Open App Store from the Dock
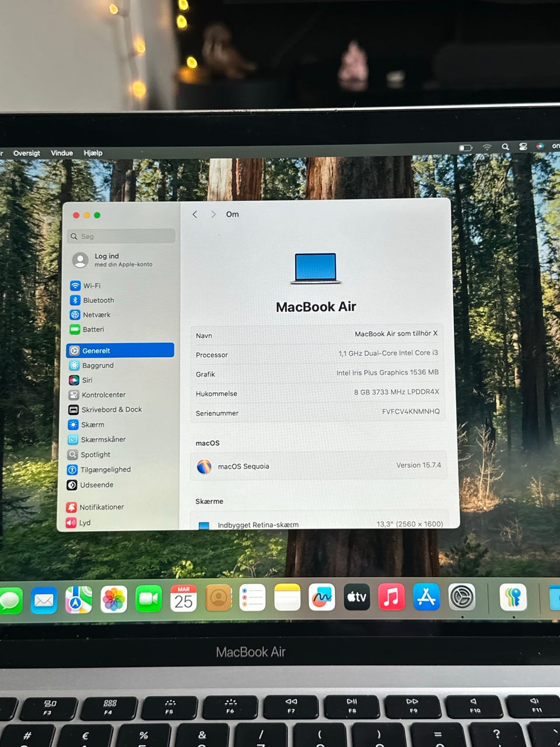 click(x=426, y=597)
